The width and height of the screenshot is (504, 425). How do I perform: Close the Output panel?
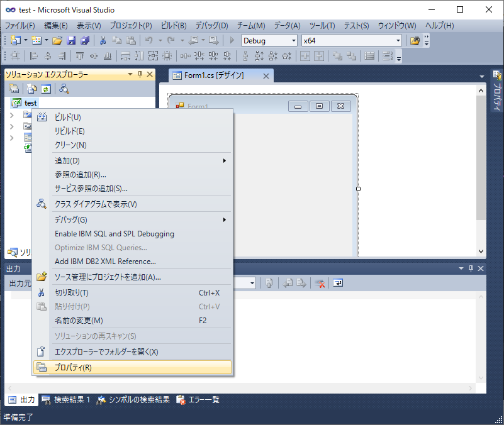[481, 268]
